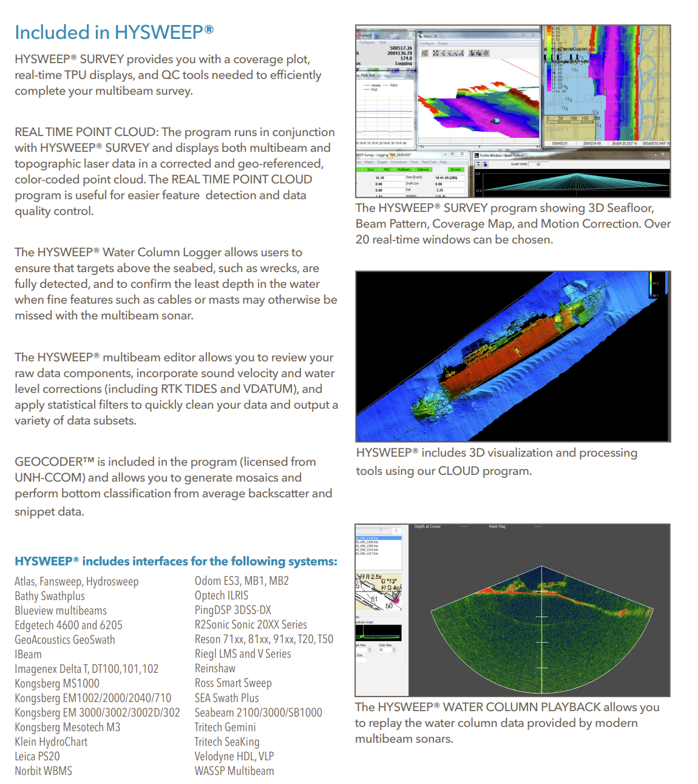Click the circular rotate icon in Matrix 3D toolbar

pyautogui.click(x=486, y=53)
